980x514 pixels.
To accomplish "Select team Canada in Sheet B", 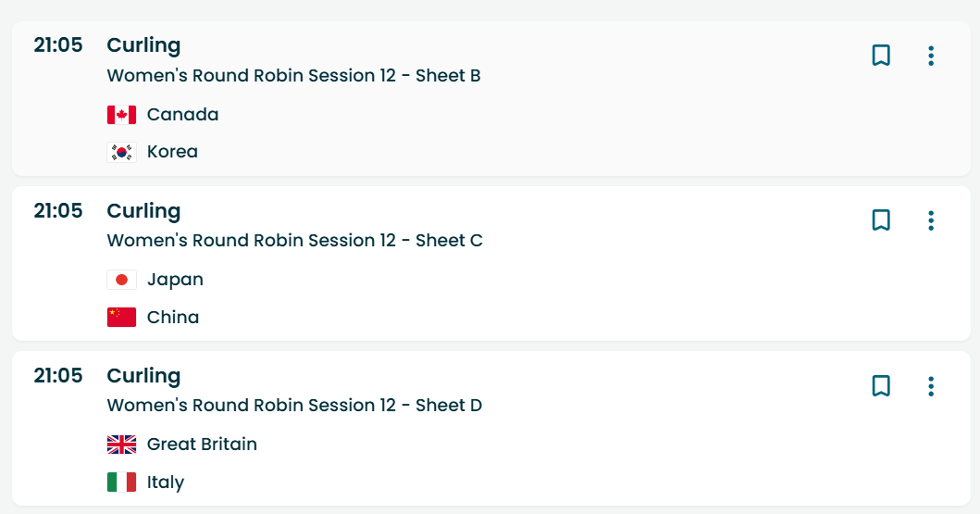I will pos(182,115).
